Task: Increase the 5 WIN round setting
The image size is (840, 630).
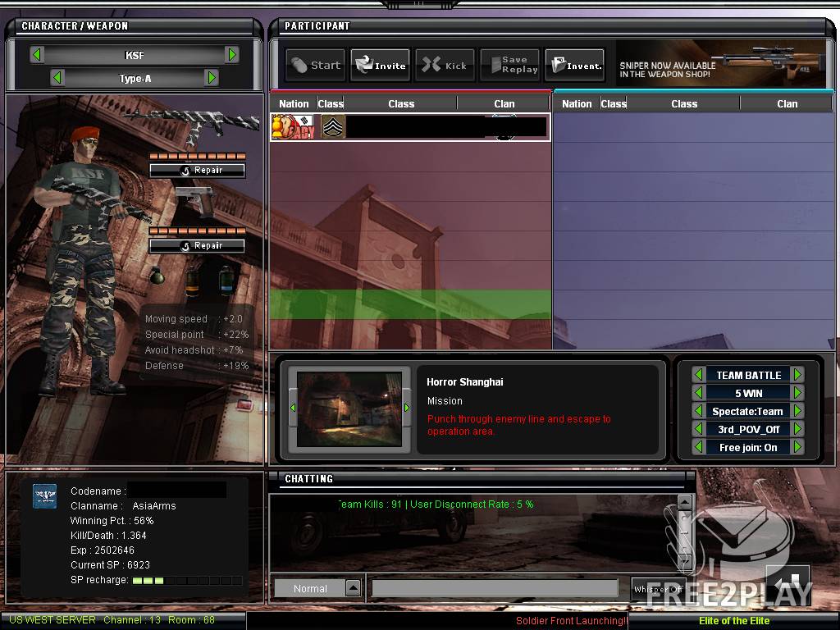Action: (797, 393)
